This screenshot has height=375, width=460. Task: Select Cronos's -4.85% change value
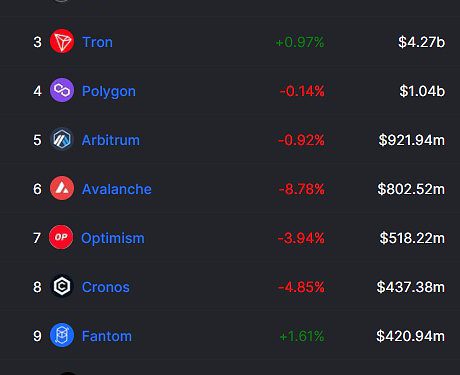[x=301, y=287]
